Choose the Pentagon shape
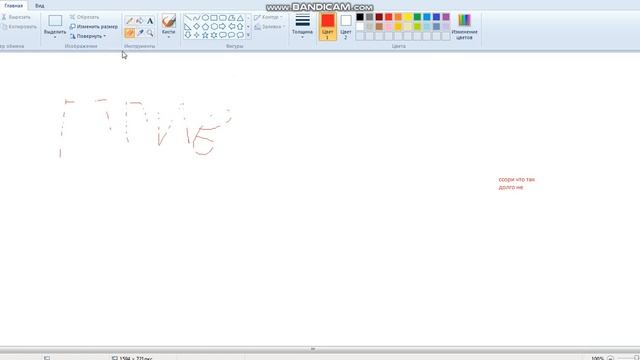 (x=205, y=27)
